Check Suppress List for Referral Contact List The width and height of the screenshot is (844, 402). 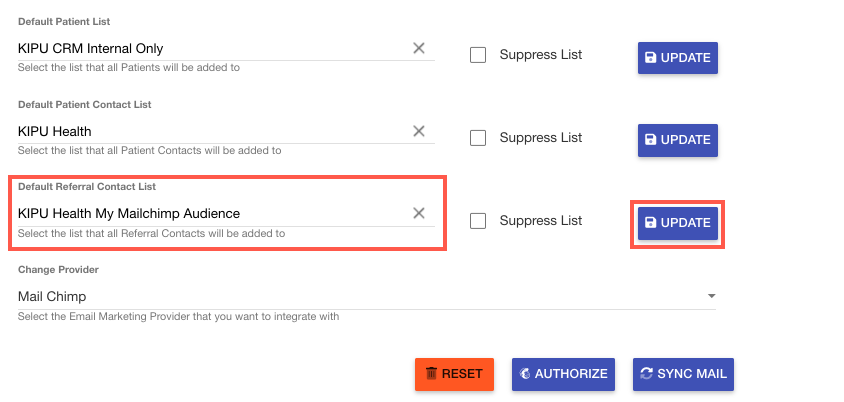click(x=478, y=221)
